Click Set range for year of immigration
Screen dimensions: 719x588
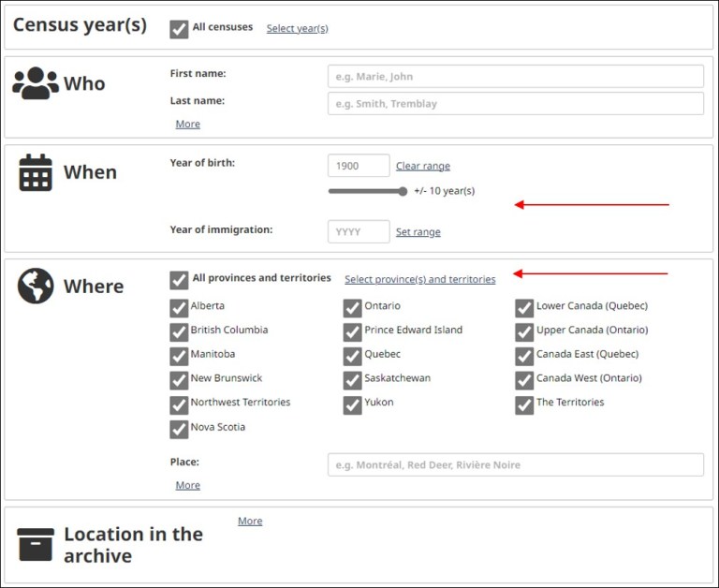pyautogui.click(x=418, y=232)
